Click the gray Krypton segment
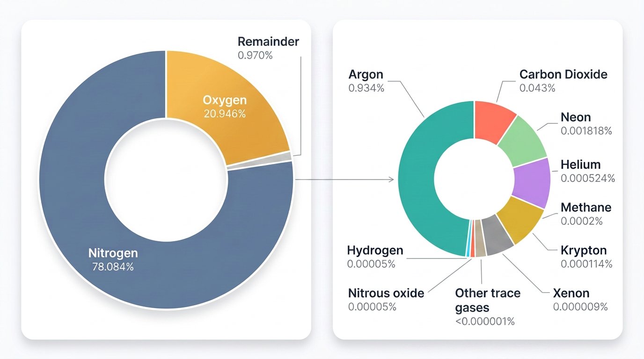The width and height of the screenshot is (644, 359). coord(497,235)
